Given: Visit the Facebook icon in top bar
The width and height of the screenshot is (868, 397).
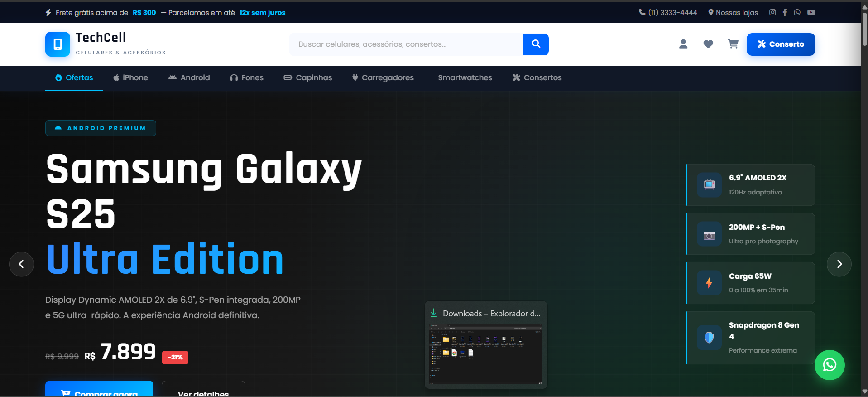Looking at the screenshot, I should 785,12.
